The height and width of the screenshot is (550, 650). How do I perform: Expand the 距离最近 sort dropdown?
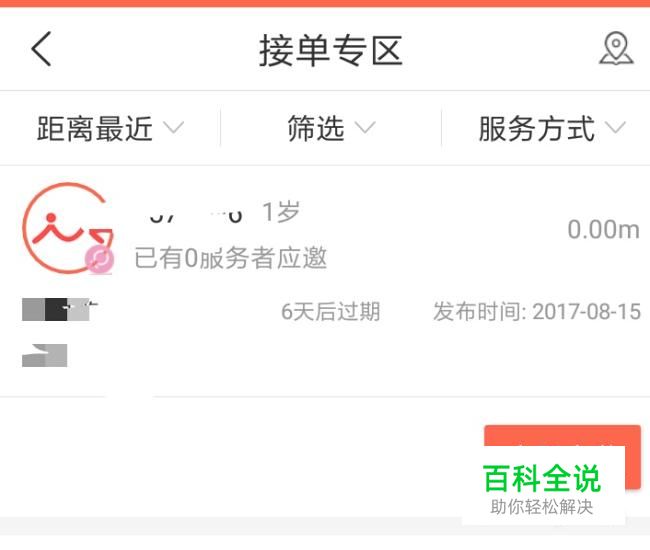point(110,128)
